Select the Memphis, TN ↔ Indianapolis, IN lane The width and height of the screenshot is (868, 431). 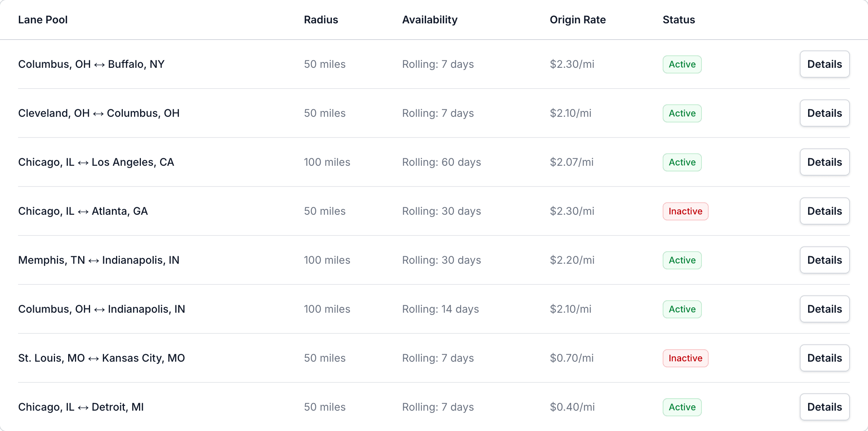click(99, 260)
